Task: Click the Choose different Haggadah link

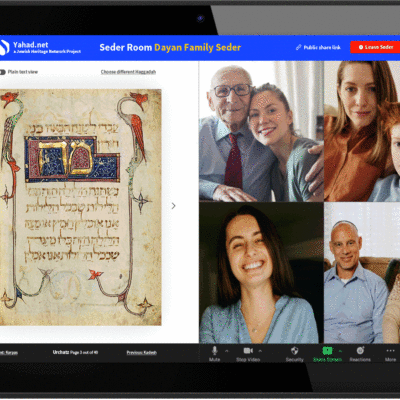Action: point(128,72)
